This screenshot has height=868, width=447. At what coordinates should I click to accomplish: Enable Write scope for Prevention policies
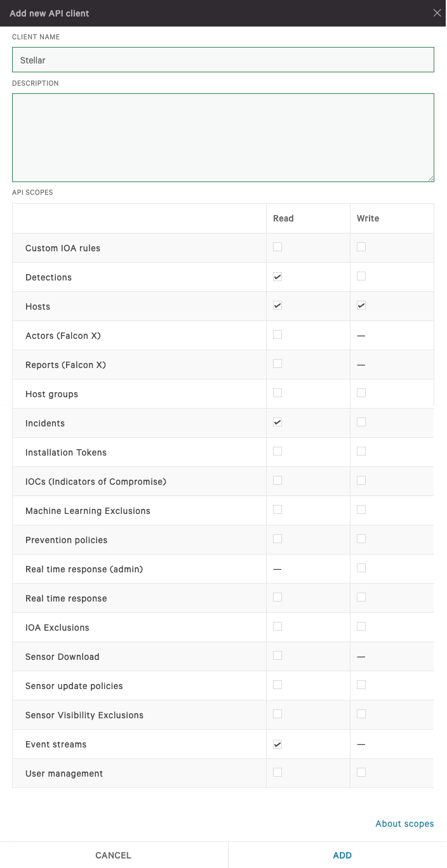pyautogui.click(x=361, y=539)
